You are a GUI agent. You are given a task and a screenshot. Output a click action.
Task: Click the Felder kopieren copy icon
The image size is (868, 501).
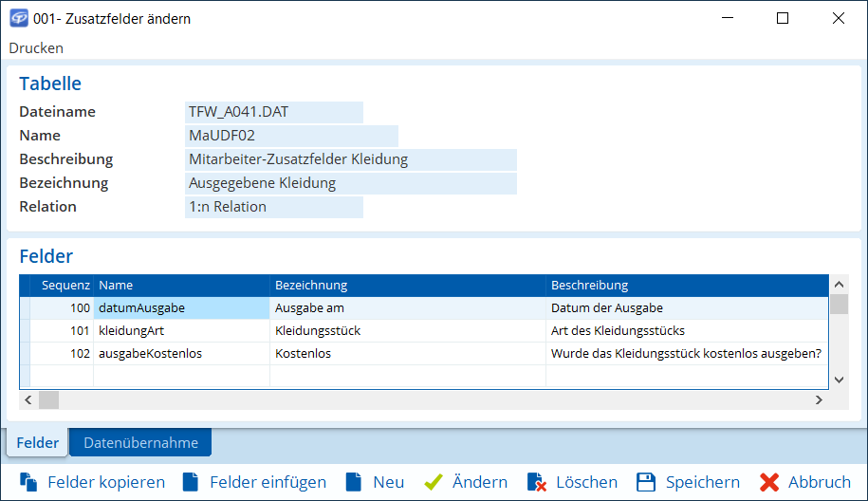(x=28, y=482)
